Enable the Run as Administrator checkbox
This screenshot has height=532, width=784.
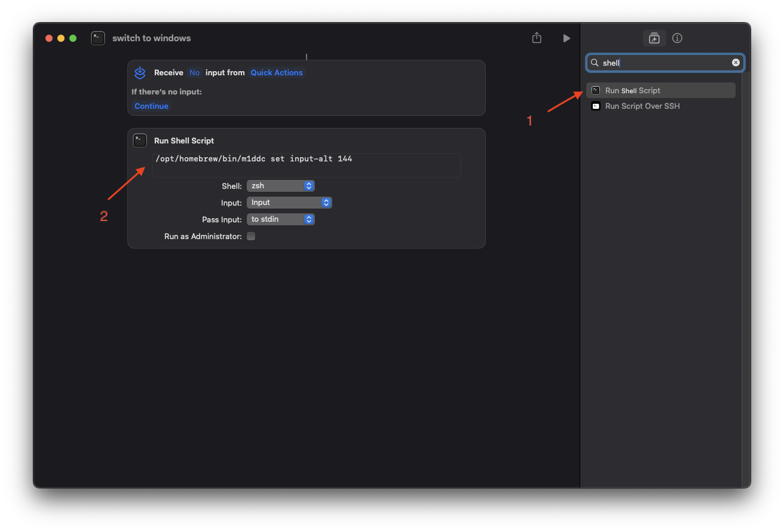[x=251, y=236]
